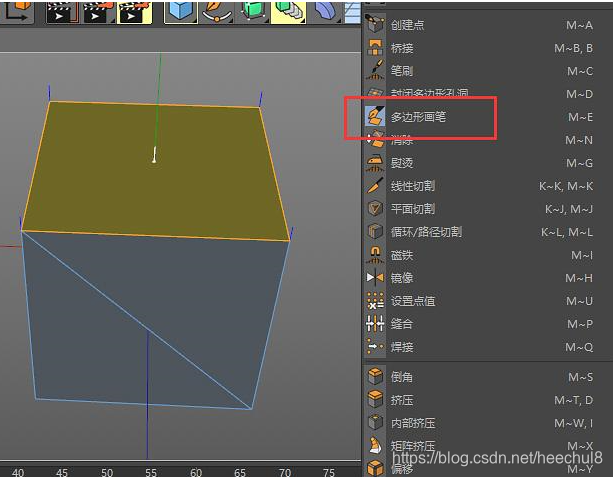
Task: Click the 缝合 stitch and sew icon
Action: point(375,324)
